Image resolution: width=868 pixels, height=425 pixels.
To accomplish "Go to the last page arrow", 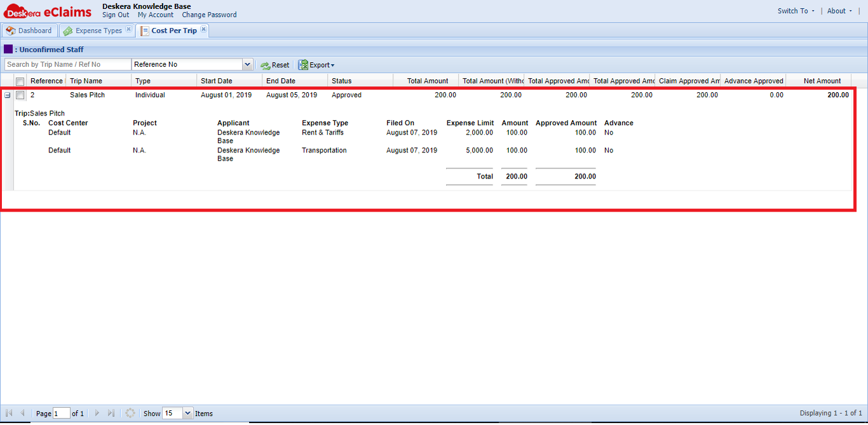I will pos(111,413).
